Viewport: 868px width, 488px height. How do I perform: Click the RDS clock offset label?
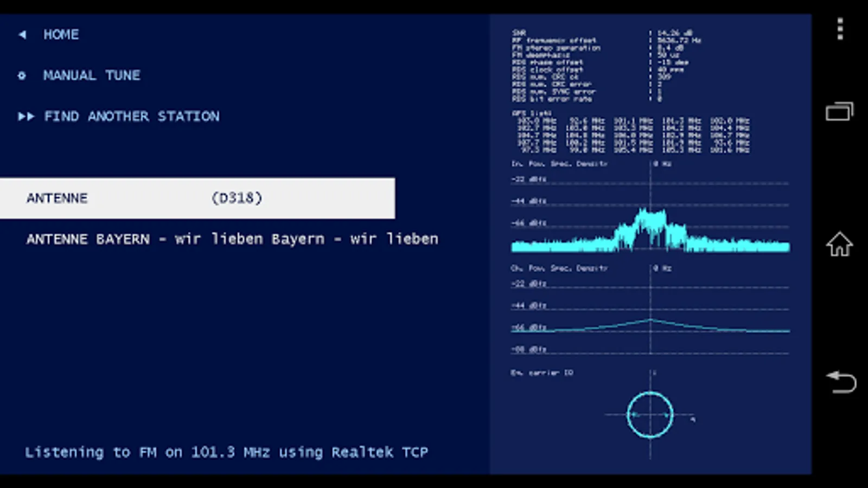coord(547,69)
